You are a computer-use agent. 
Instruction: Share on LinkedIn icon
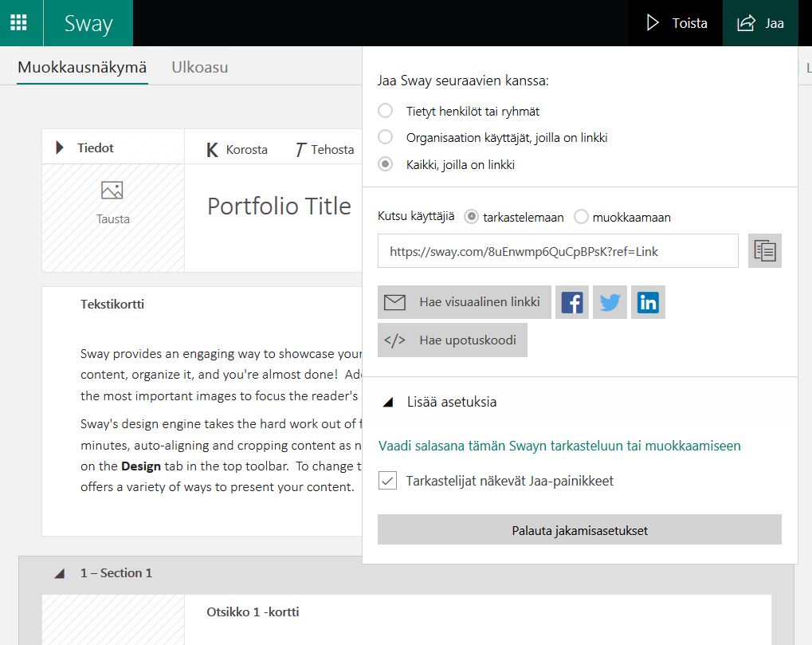649,302
